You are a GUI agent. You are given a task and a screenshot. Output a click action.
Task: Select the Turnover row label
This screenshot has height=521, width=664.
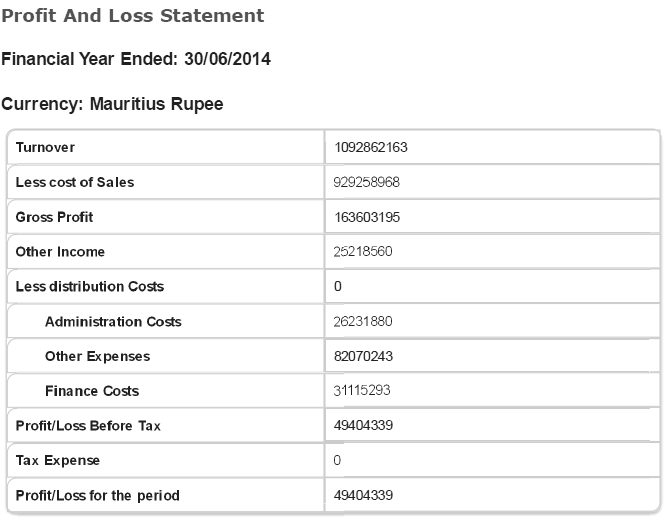[x=46, y=148]
